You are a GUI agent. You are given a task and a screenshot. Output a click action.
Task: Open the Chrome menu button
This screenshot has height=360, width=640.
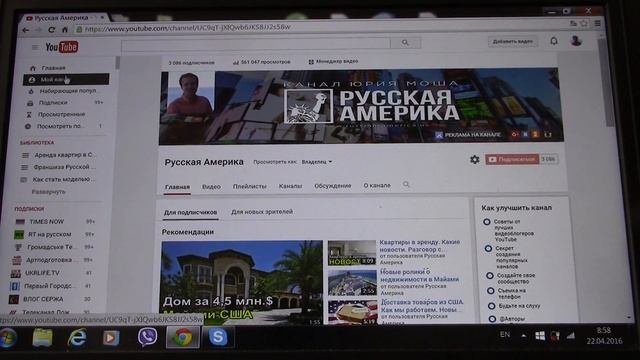tap(597, 23)
